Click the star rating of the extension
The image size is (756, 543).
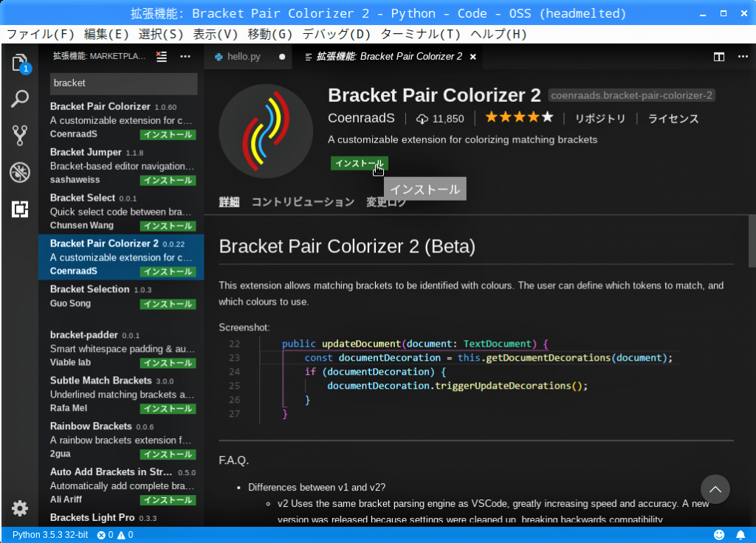point(519,117)
